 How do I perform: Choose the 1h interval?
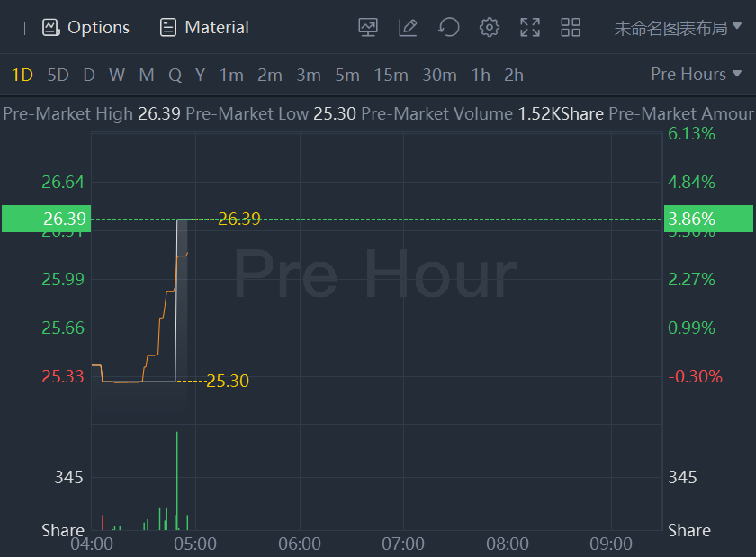481,75
